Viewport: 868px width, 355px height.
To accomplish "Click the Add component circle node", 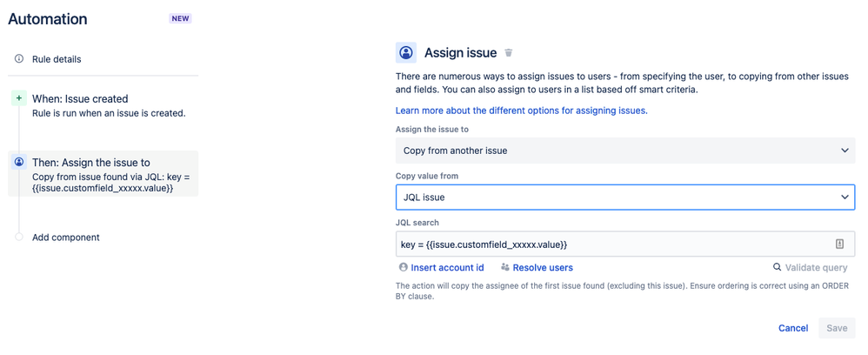I will coord(19,237).
